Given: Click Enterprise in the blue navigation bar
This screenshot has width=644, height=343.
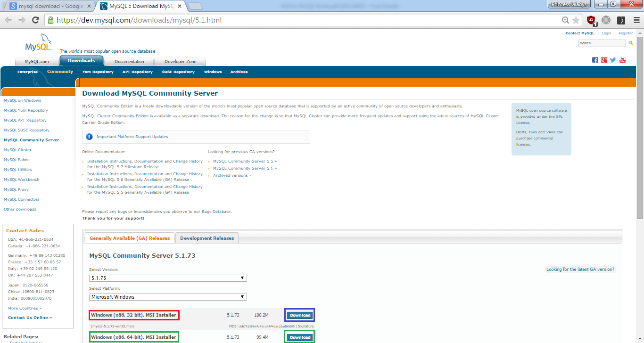Looking at the screenshot, I should click(27, 72).
